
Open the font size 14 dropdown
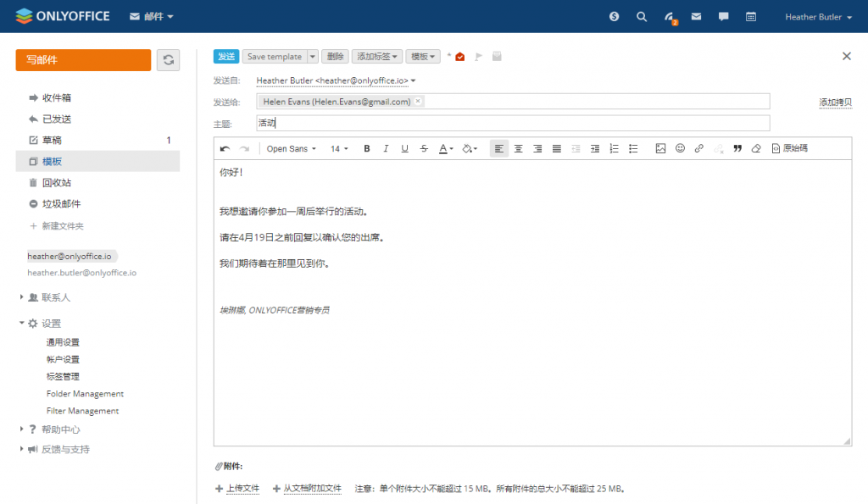[338, 148]
